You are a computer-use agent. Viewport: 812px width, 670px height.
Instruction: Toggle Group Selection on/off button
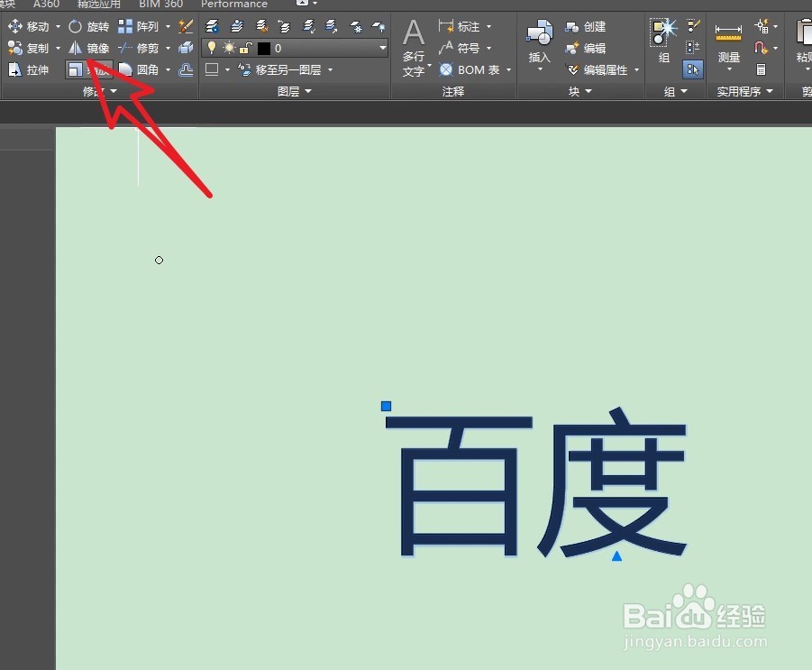(x=693, y=69)
